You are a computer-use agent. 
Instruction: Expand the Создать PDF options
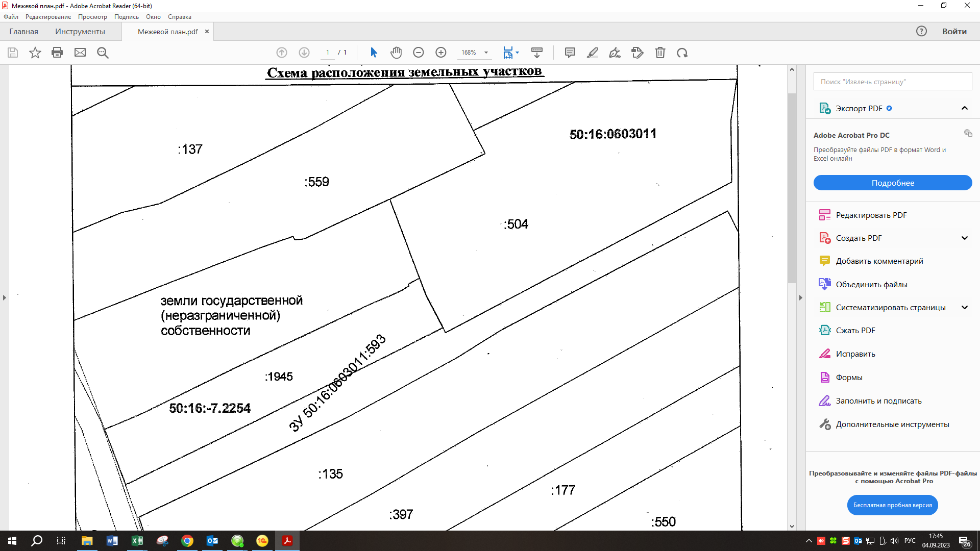(x=964, y=238)
